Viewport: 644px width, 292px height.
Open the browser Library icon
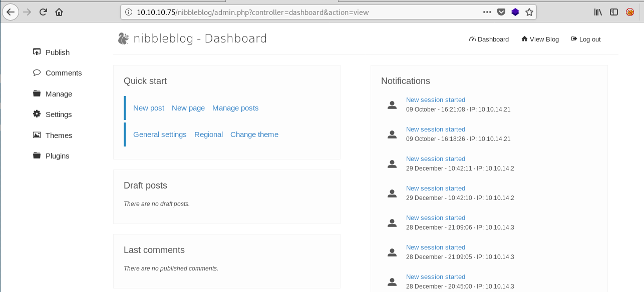pos(598,12)
